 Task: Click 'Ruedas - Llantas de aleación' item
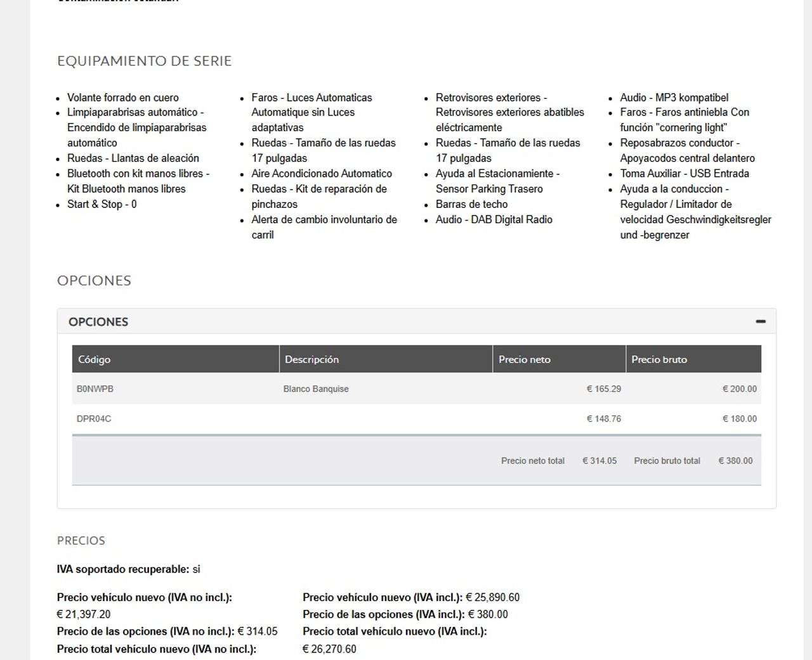(x=133, y=159)
